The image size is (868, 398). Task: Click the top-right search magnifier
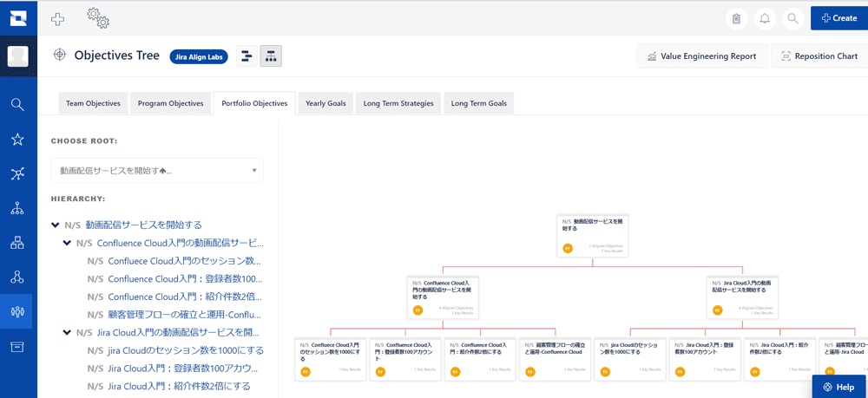coord(792,19)
